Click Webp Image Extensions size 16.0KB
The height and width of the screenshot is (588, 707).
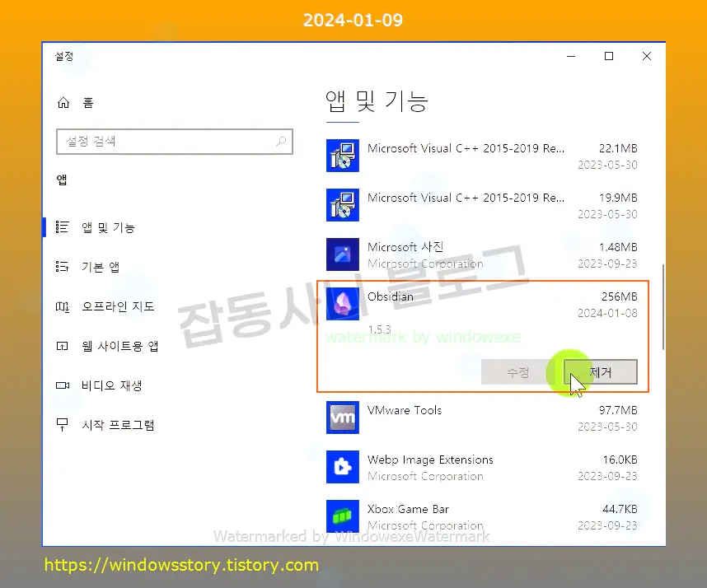[x=620, y=460]
